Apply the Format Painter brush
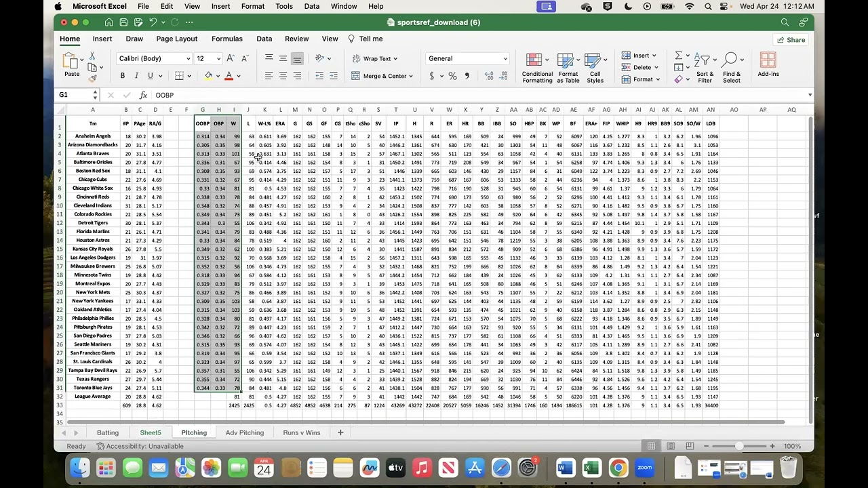The image size is (868, 488). tap(92, 78)
